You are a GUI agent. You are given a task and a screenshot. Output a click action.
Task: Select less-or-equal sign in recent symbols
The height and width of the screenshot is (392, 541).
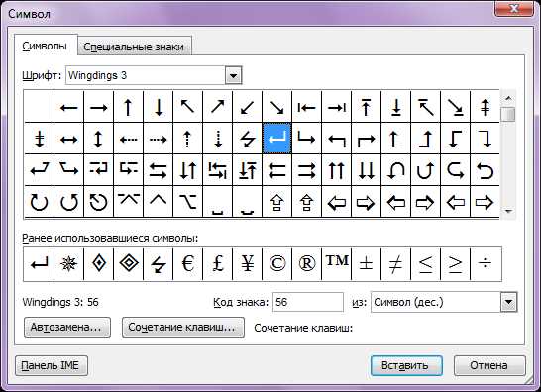pos(425,264)
